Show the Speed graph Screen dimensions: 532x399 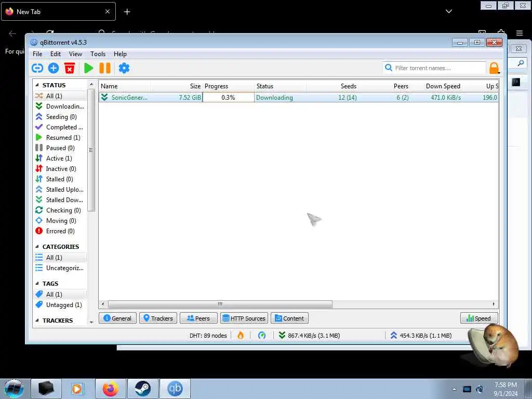(x=478, y=318)
